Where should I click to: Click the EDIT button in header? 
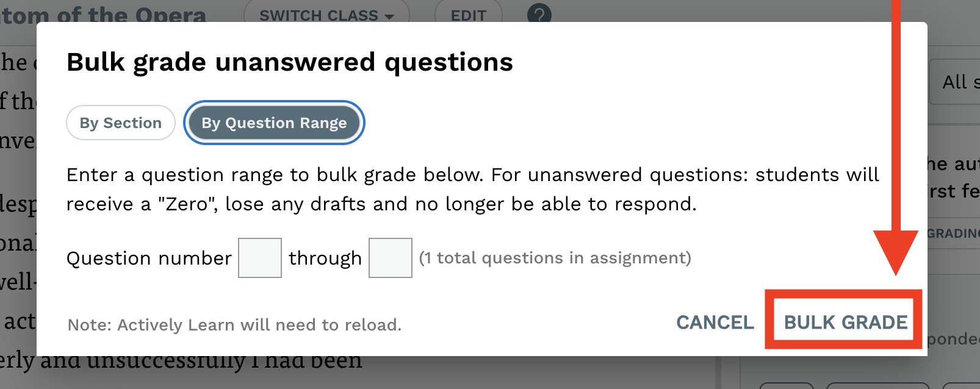coord(468,15)
